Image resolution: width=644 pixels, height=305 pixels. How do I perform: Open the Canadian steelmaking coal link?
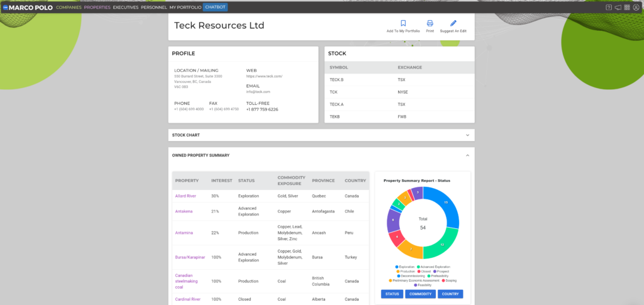tap(186, 281)
